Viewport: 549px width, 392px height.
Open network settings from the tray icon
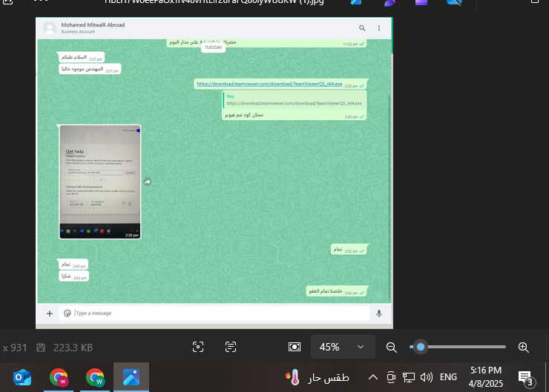tap(408, 377)
